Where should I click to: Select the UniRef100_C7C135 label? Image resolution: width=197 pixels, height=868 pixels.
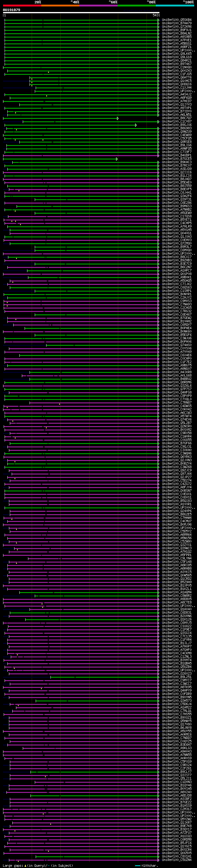click(176, 636)
